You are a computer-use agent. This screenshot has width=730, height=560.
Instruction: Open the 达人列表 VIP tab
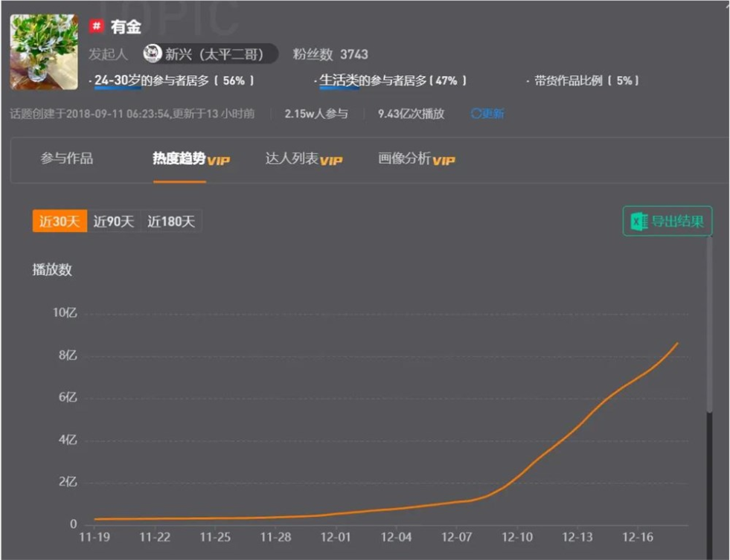pos(304,159)
